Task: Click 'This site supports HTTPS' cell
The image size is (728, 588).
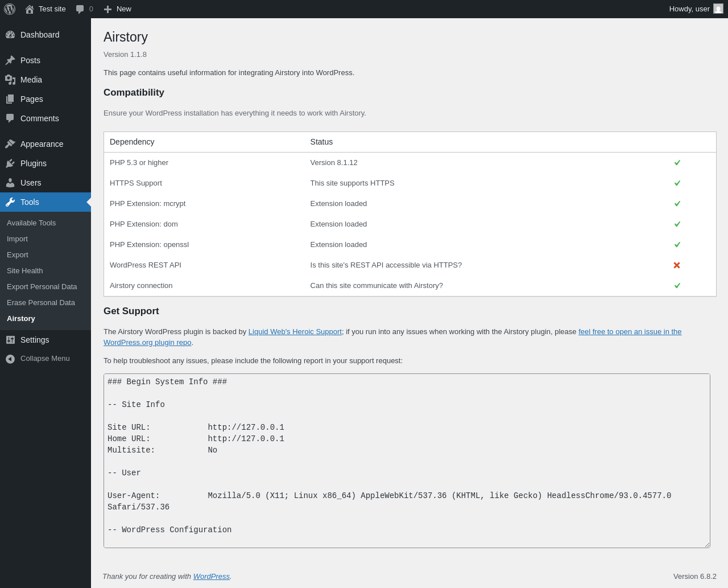Action: coord(352,183)
